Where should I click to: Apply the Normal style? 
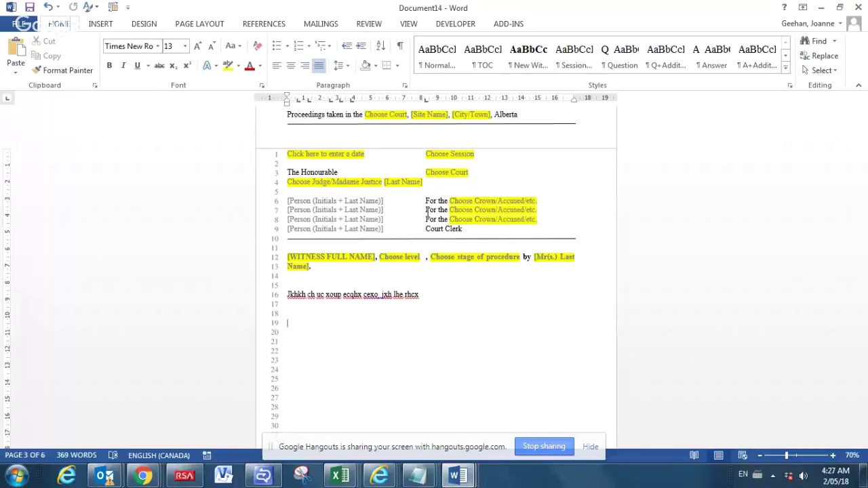437,56
